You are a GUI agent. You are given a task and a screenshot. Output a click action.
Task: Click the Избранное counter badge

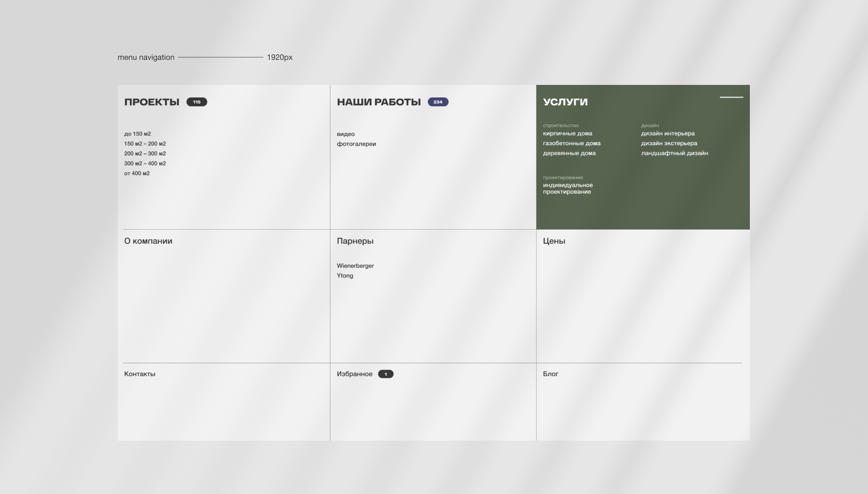[385, 374]
